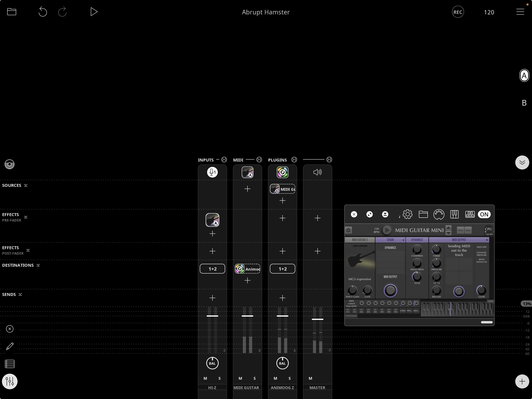Switch to scene B
This screenshot has height=399, width=532.
(x=524, y=103)
